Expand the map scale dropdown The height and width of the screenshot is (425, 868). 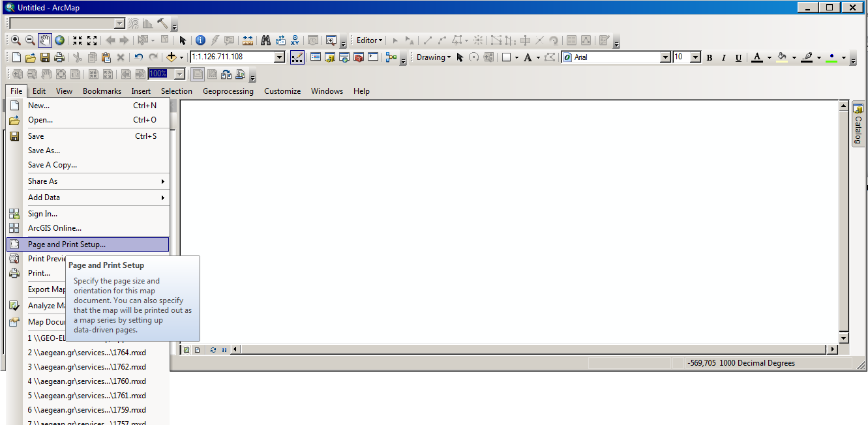(280, 57)
